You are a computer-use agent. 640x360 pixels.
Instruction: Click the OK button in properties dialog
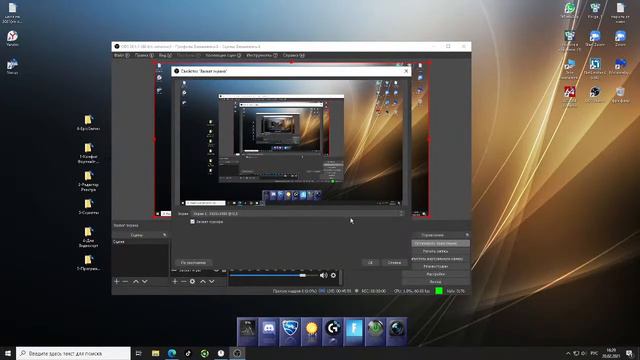[370, 262]
